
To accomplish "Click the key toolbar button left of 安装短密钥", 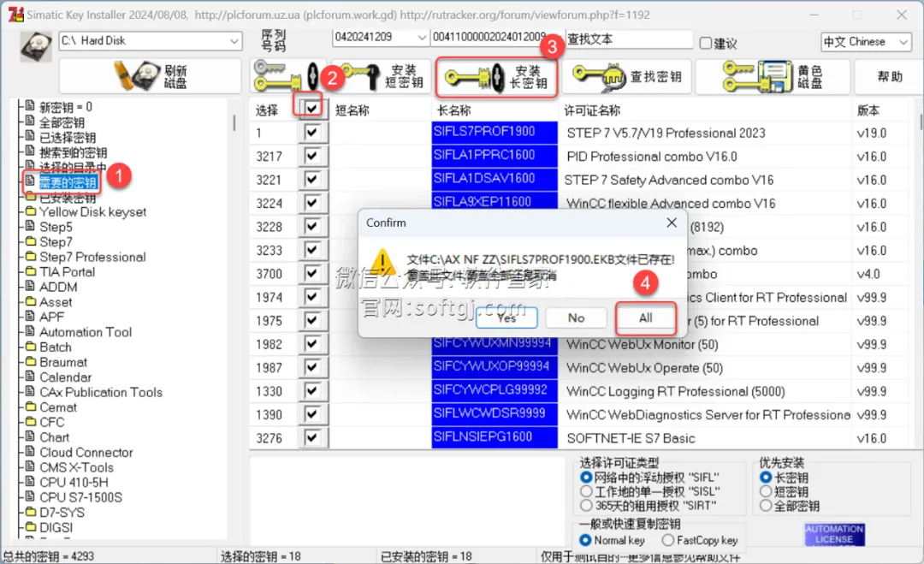I will coord(287,77).
